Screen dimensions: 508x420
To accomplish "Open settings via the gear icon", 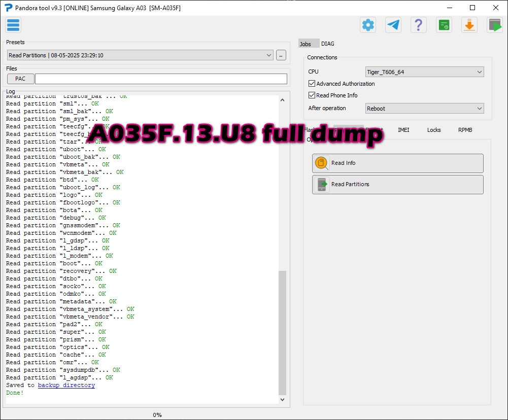I will click(x=367, y=25).
